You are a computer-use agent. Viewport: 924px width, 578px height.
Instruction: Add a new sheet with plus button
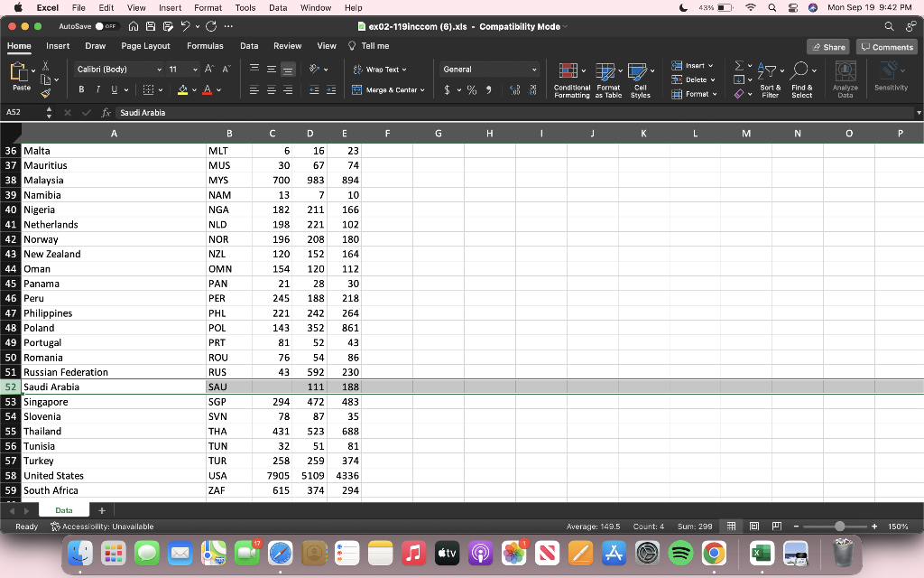click(x=101, y=510)
